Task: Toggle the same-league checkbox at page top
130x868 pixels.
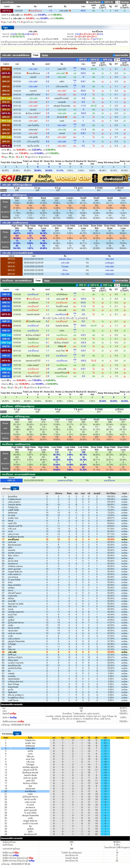Action: 87,2
